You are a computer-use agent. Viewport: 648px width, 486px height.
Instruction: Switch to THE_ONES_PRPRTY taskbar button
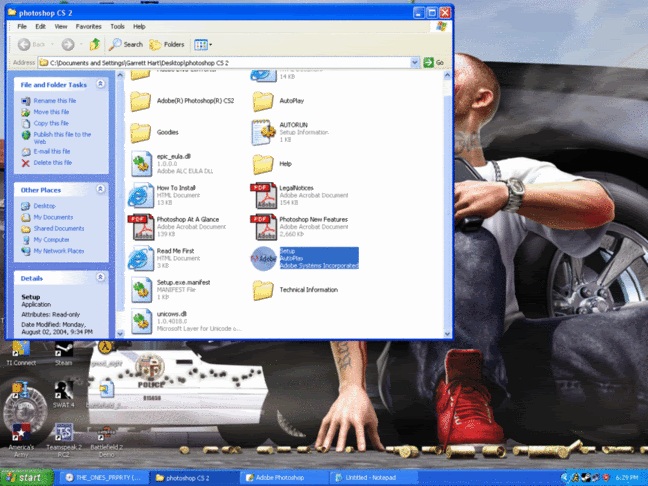tap(103, 478)
